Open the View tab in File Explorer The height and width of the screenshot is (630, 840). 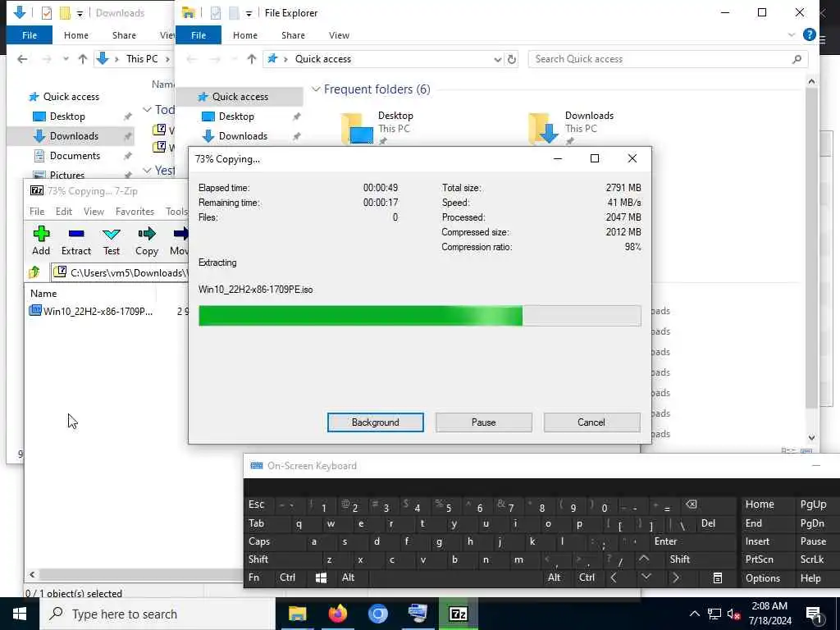pyautogui.click(x=339, y=34)
